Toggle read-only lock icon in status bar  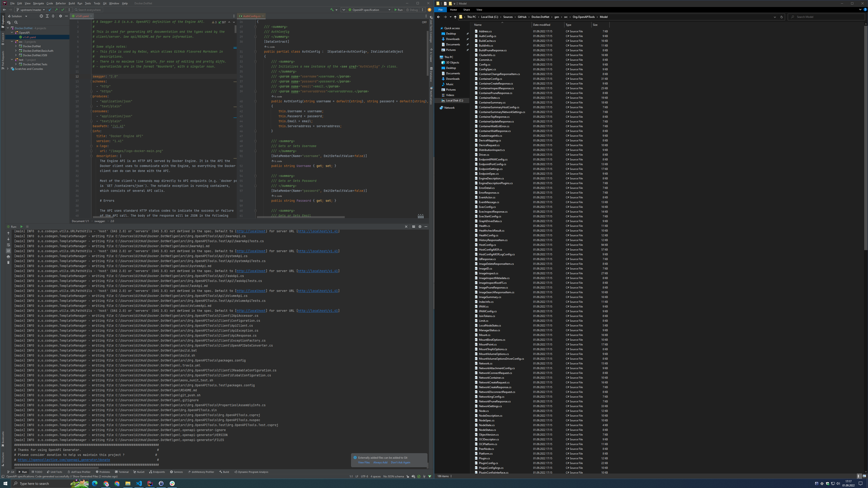[408, 476]
